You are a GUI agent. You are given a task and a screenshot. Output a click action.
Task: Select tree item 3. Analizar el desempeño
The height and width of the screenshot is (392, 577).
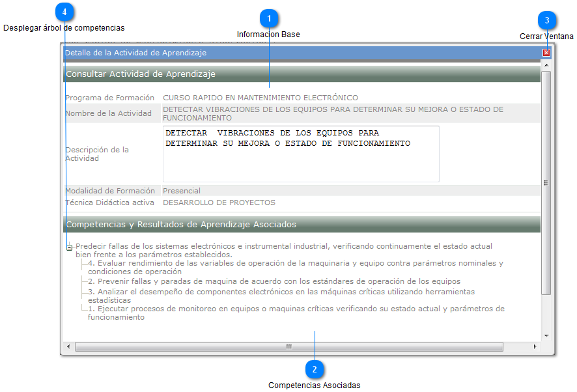tap(281, 296)
